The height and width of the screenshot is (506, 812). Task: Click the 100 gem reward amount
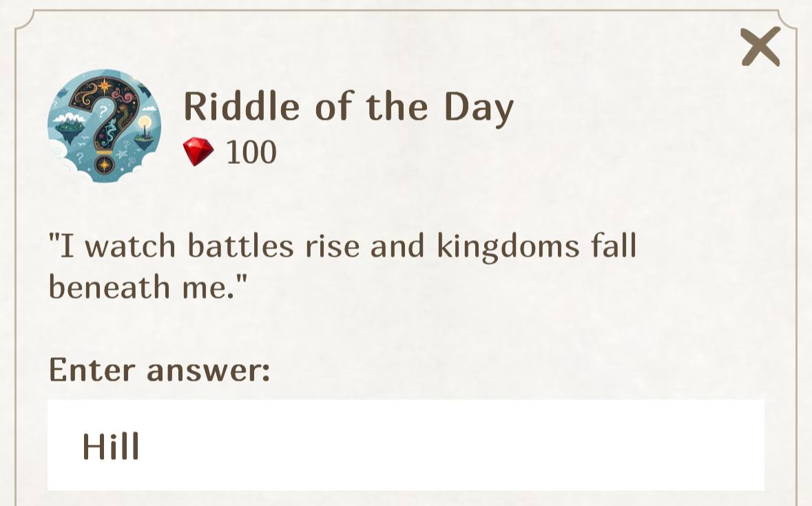coord(251,152)
